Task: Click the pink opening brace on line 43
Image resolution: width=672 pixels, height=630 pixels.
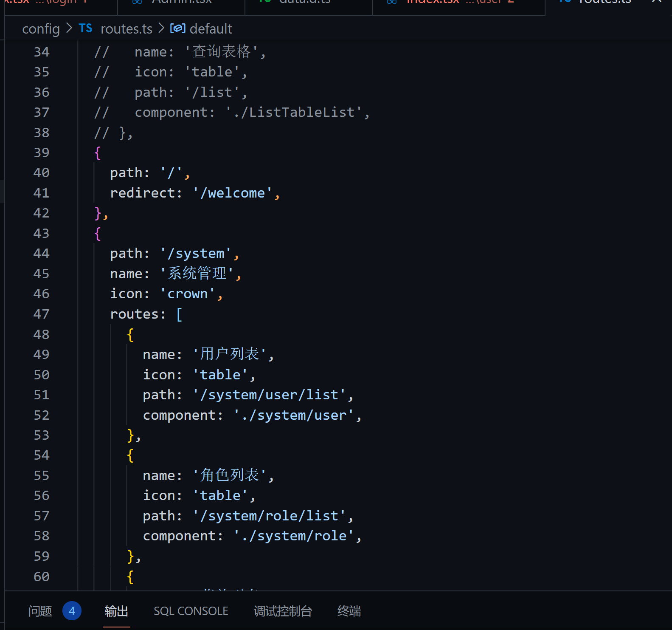Action: (98, 233)
